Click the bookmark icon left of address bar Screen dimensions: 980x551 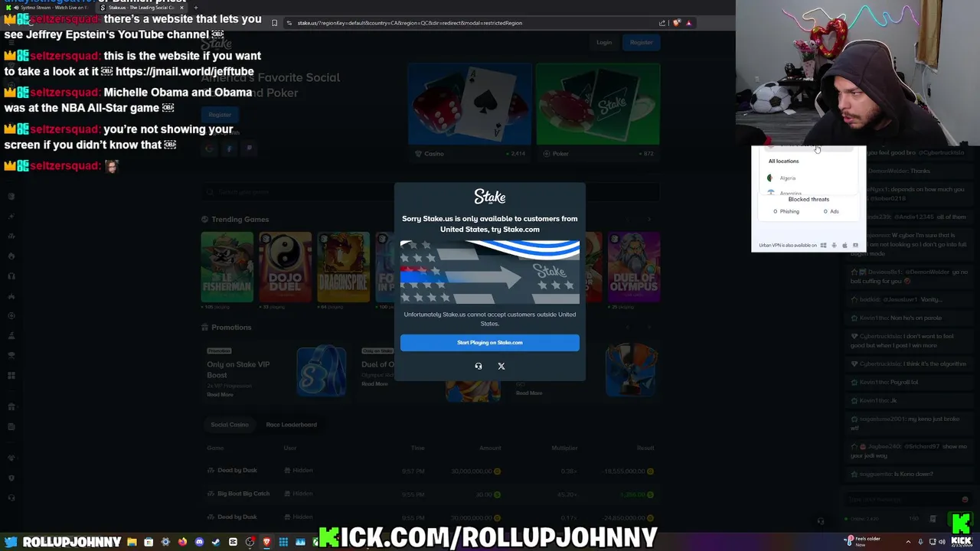pos(274,23)
